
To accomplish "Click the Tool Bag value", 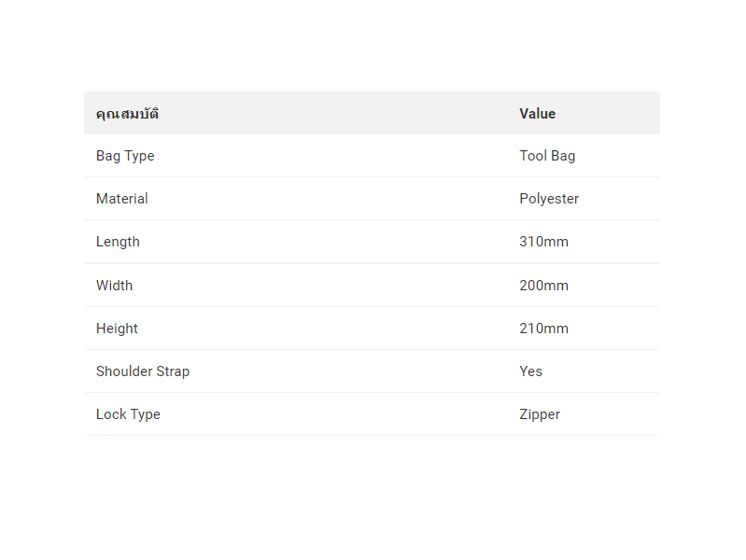I will coord(547,156).
